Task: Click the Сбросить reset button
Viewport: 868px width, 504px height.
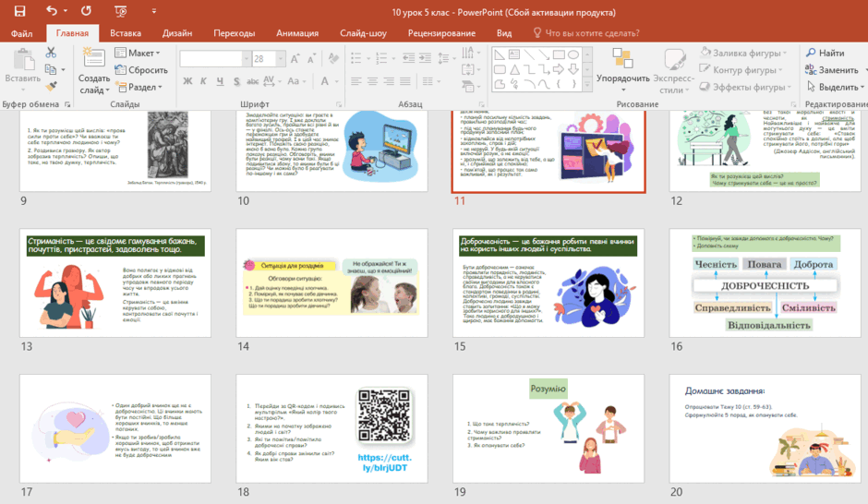Action: pos(141,70)
